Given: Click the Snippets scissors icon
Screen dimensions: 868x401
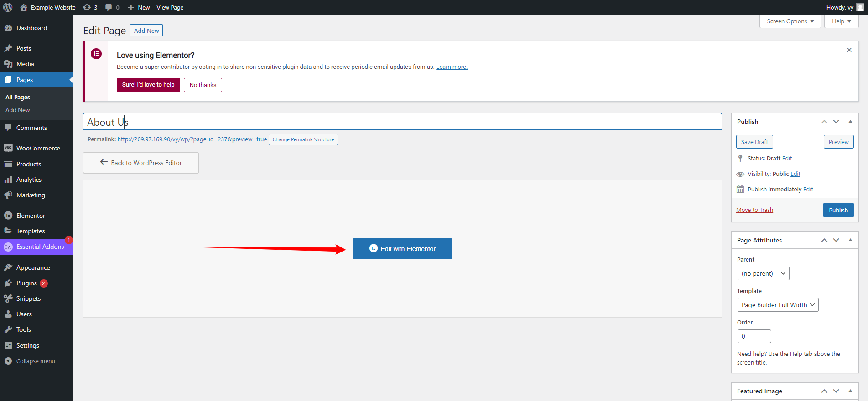Looking at the screenshot, I should pyautogui.click(x=8, y=298).
